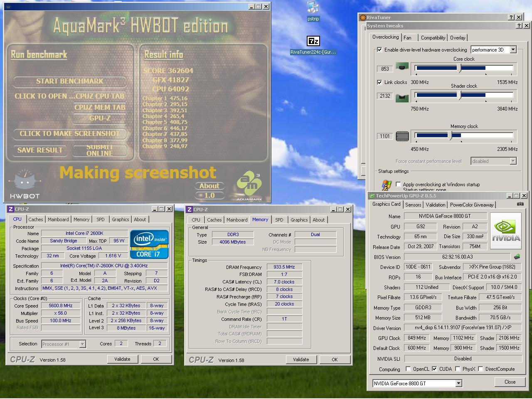The image size is (532, 399).
Task: Toggle the OpenCL checkbox in GPU-Z
Action: coord(408,369)
